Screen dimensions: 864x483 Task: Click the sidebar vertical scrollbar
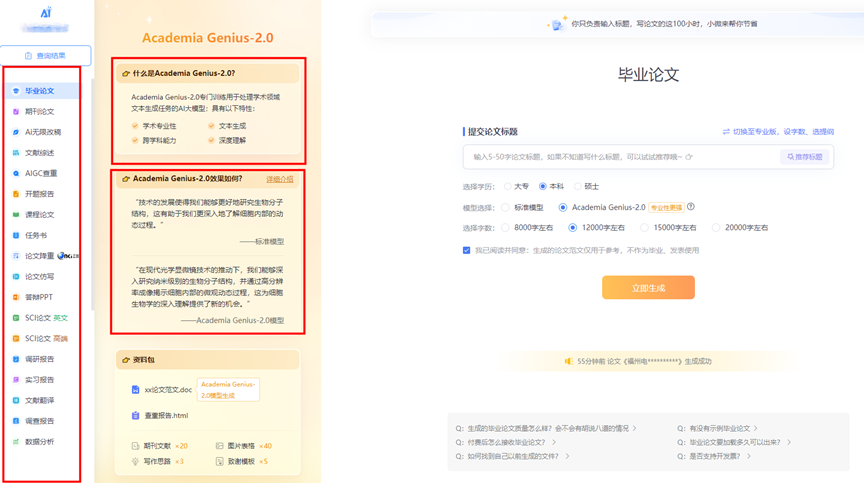(x=93, y=195)
